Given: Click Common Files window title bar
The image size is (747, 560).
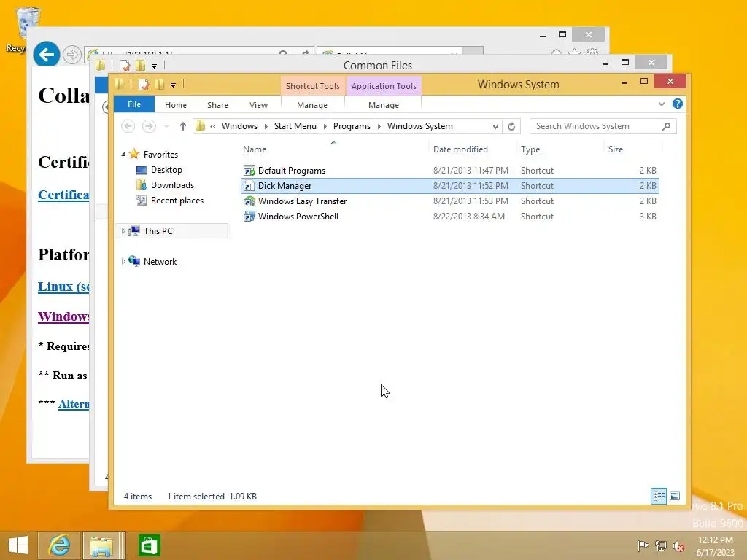Looking at the screenshot, I should tap(377, 65).
